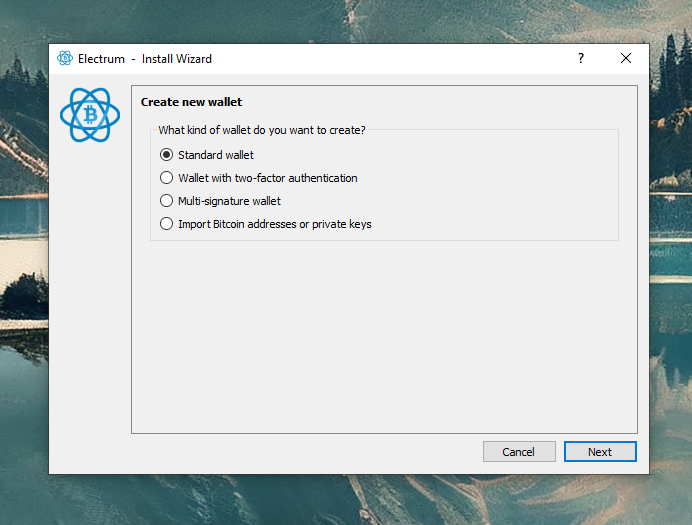
Task: Click the small Electrum icon in title bar
Action: click(65, 58)
